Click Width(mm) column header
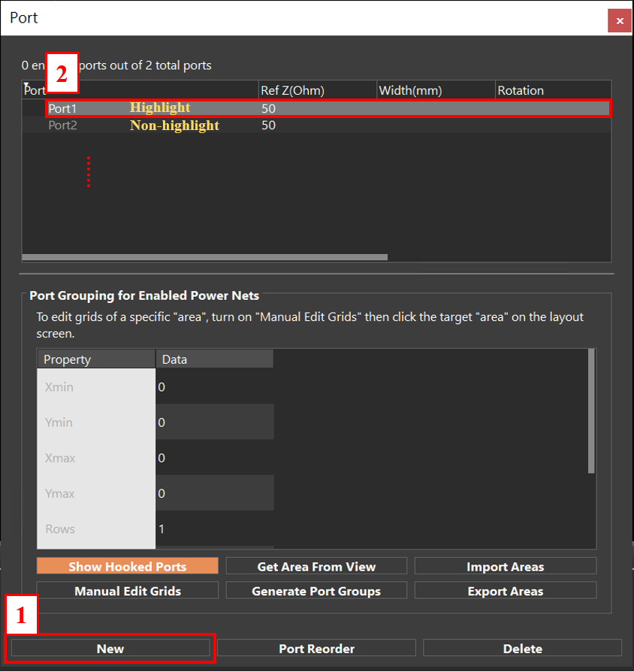This screenshot has width=634, height=672. (x=436, y=90)
